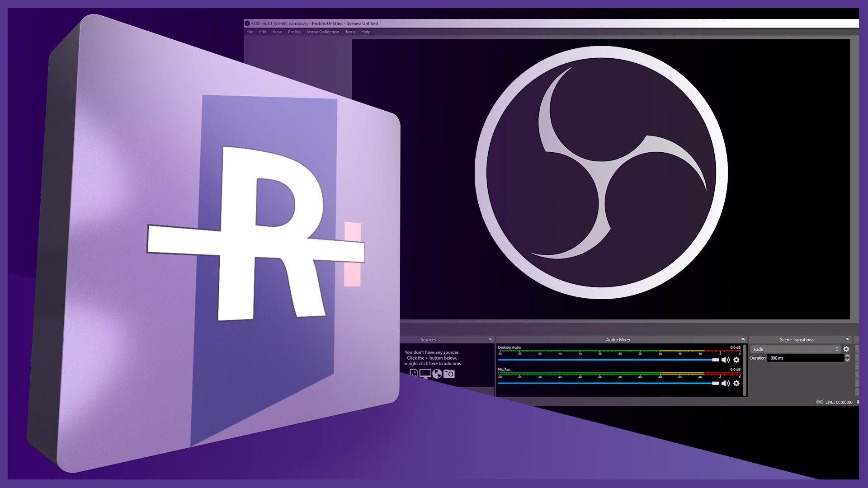The width and height of the screenshot is (868, 488).
Task: Click the Desktop Audio volume slider
Action: coord(609,360)
